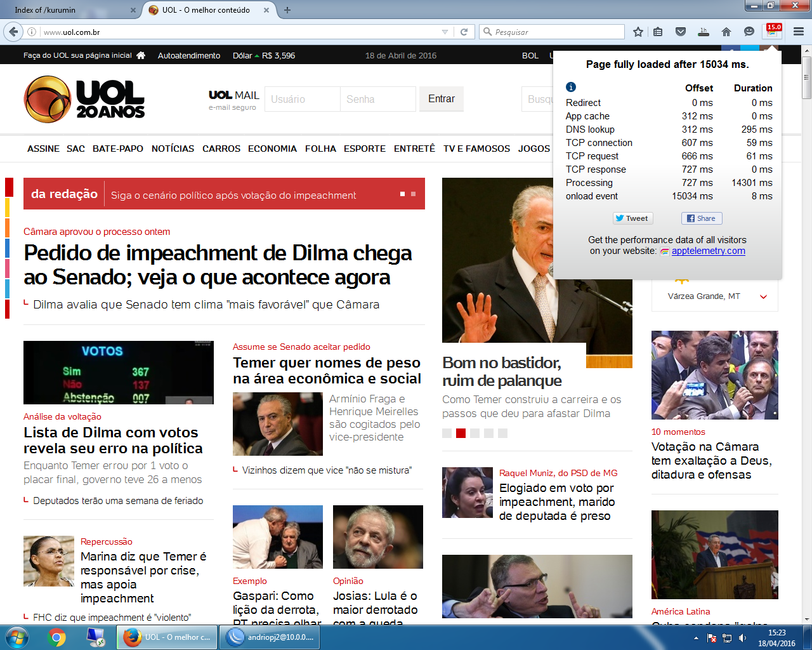Reload the current page
This screenshot has height=650, width=812.
click(x=464, y=32)
